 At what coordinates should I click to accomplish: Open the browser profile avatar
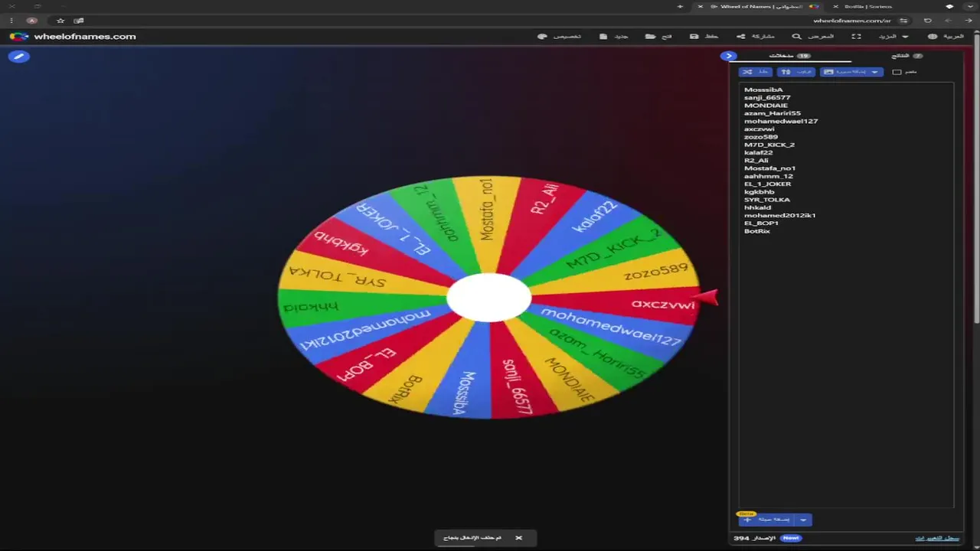[x=32, y=21]
